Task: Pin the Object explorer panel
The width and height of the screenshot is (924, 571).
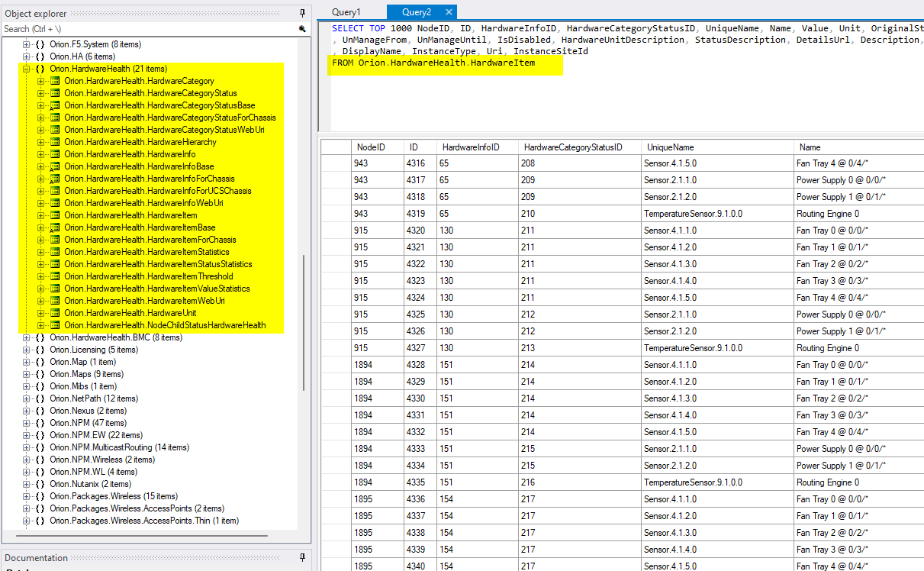Action: [x=302, y=13]
